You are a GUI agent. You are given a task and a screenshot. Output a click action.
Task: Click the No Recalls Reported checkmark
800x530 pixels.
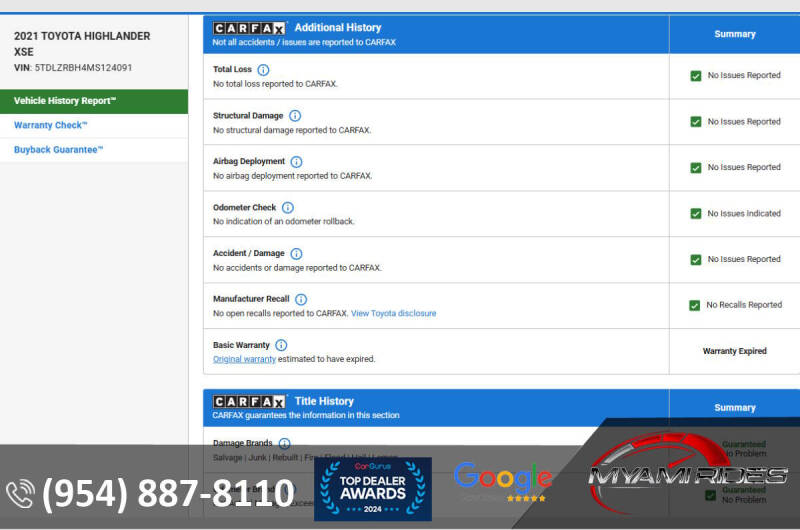pos(694,305)
